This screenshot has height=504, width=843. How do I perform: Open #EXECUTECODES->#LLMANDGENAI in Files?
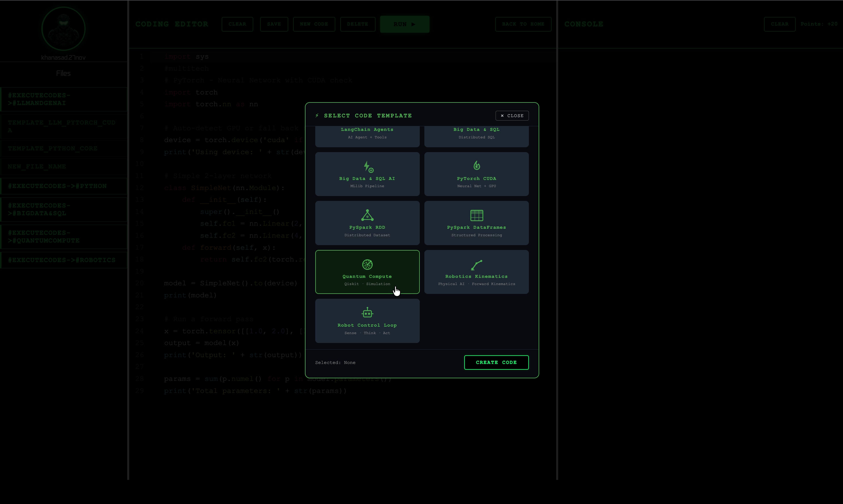pos(64,99)
